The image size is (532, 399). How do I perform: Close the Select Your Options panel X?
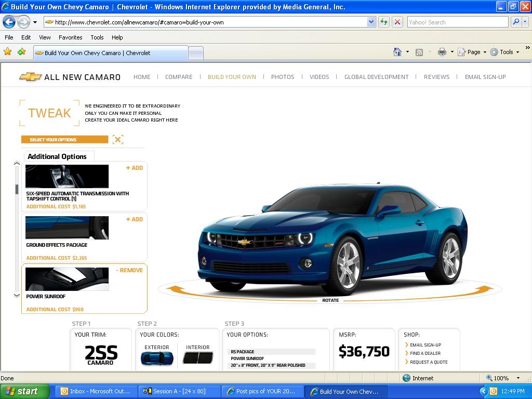pos(118,139)
